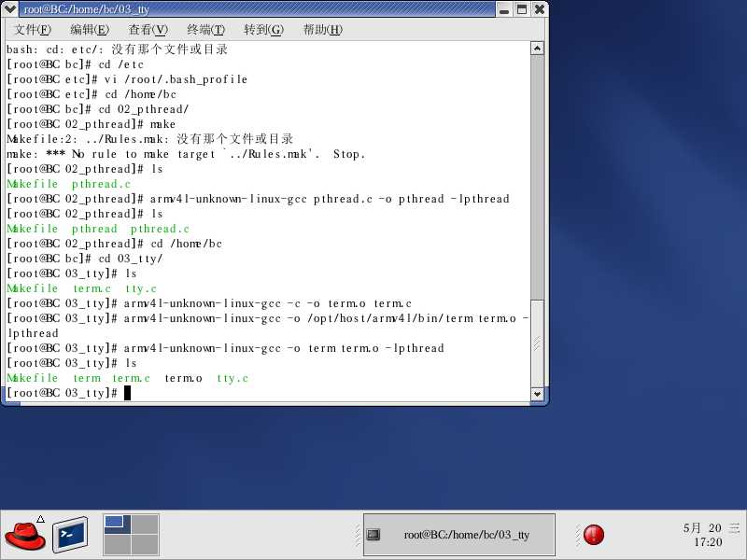The width and height of the screenshot is (747, 560).
Task: Switch to the bottom-left workspace
Action: (118, 544)
